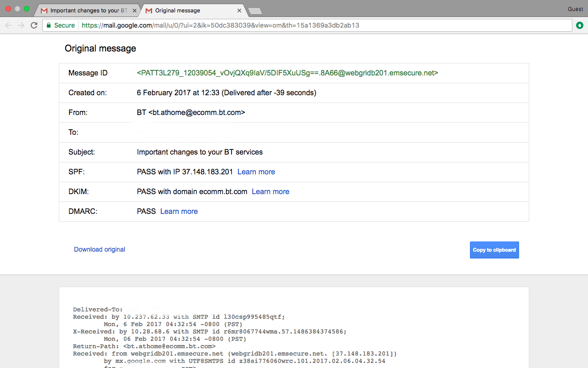Screen dimensions: 588x368
Task: Click the green update arrow icon
Action: (580, 25)
